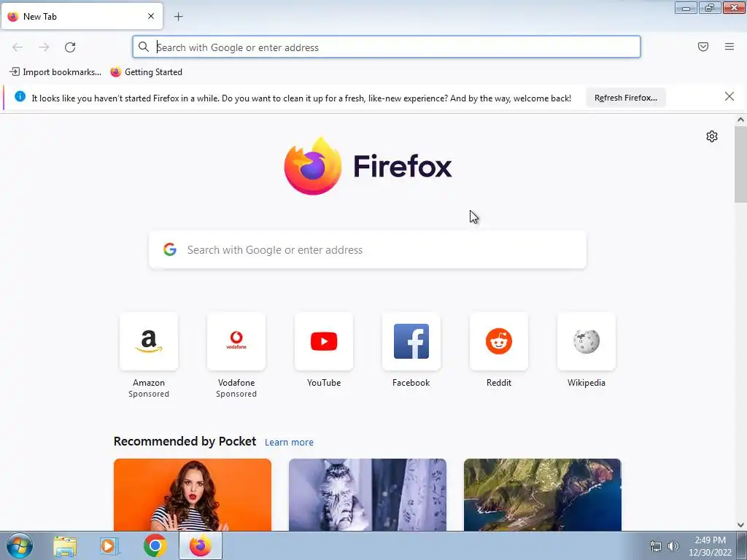
Task: Open a new tab with plus button
Action: pyautogui.click(x=178, y=17)
